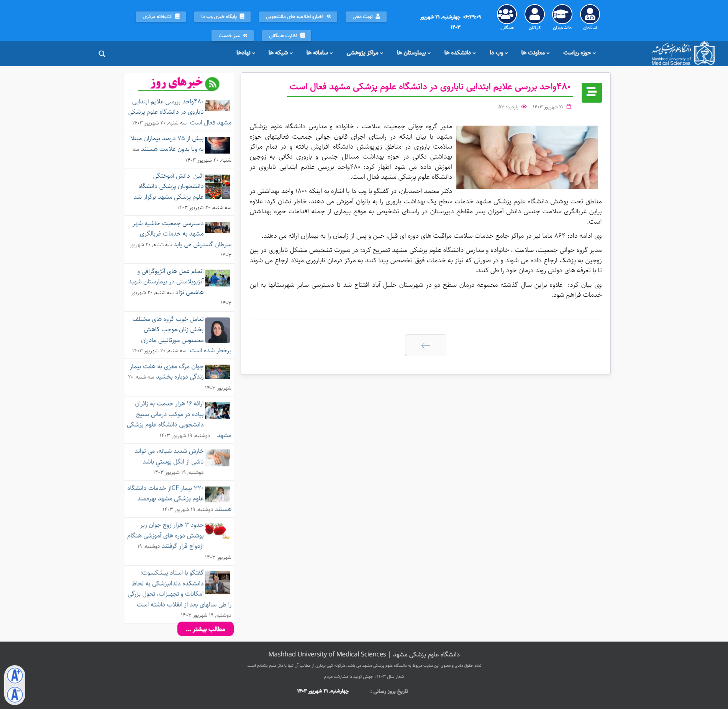The width and height of the screenshot is (728, 710).
Task: Click the eye views icon under title
Action: coord(524,107)
